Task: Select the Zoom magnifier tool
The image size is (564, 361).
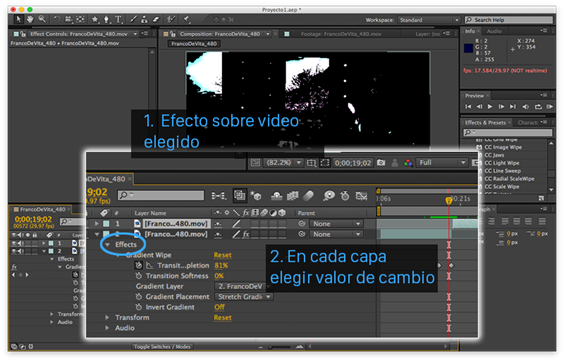Action: pos(42,19)
